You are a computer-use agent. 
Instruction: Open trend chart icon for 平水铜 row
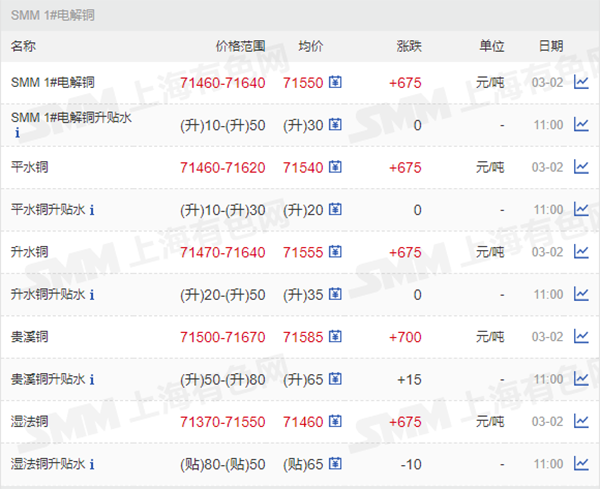581,167
